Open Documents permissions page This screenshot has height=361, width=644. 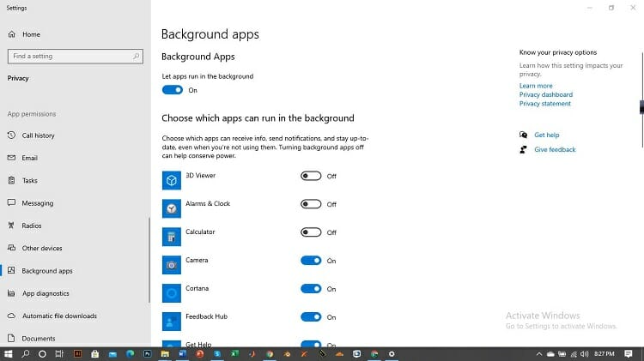pyautogui.click(x=38, y=339)
